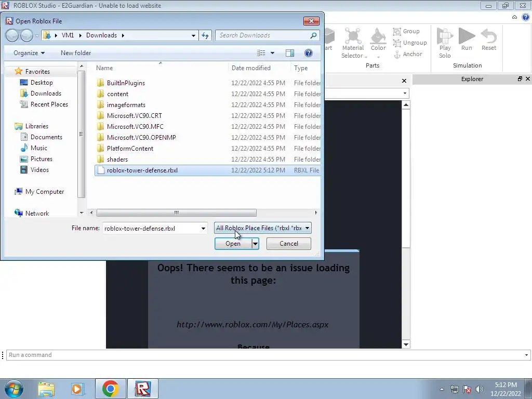The height and width of the screenshot is (399, 532).
Task: Click the change view icon in dialog
Action: click(261, 53)
